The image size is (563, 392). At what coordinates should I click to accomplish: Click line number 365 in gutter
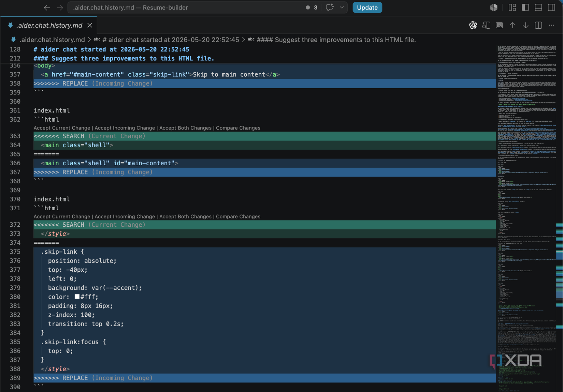15,154
